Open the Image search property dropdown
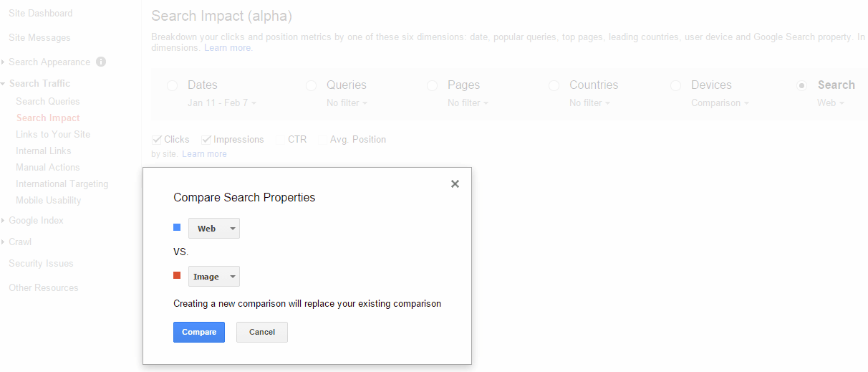 (x=214, y=277)
